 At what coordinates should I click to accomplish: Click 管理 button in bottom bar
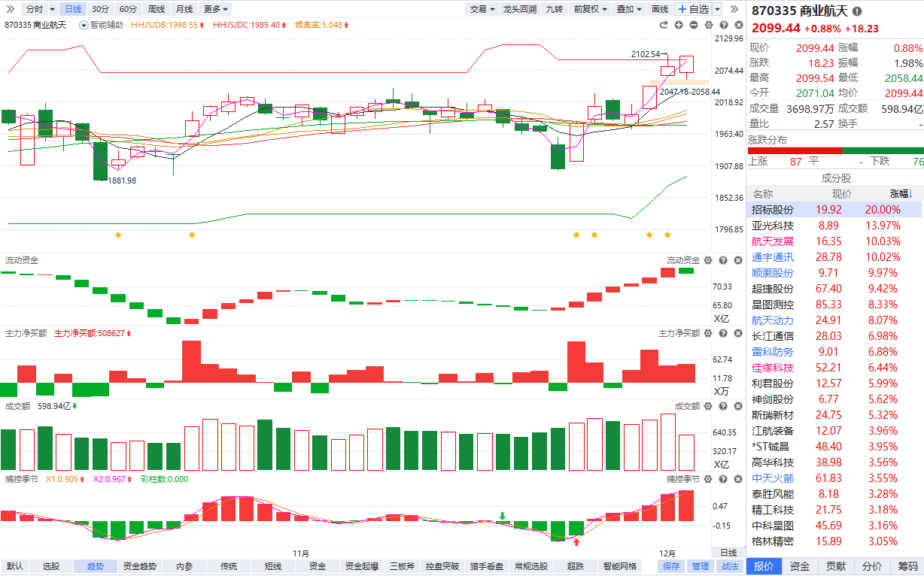[701, 566]
